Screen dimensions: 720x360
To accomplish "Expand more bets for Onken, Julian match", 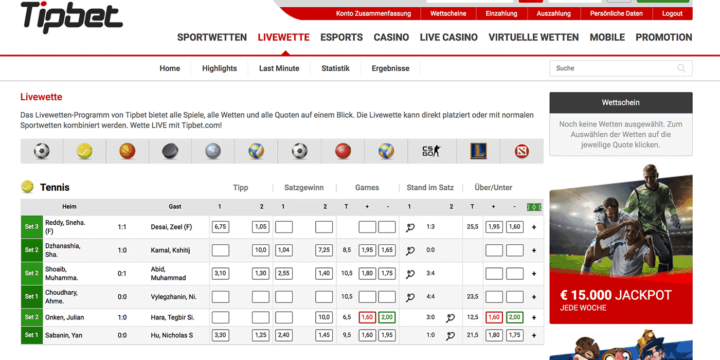I will pos(534,318).
